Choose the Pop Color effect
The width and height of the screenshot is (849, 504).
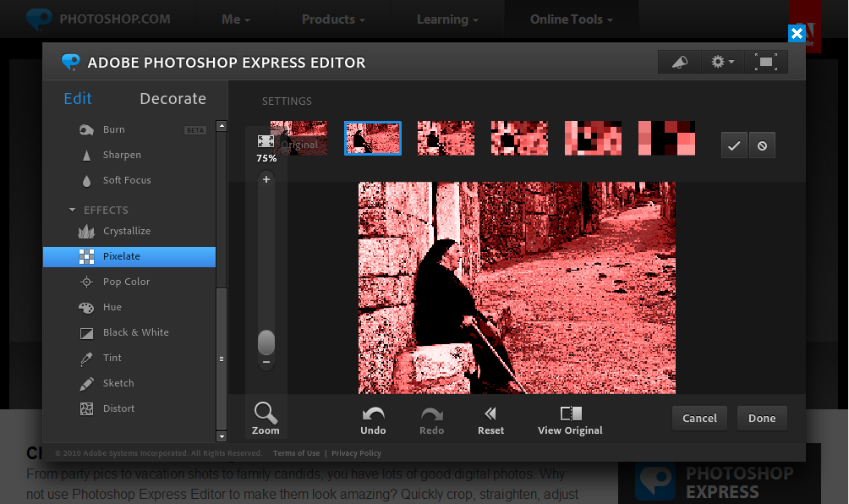[x=126, y=282]
